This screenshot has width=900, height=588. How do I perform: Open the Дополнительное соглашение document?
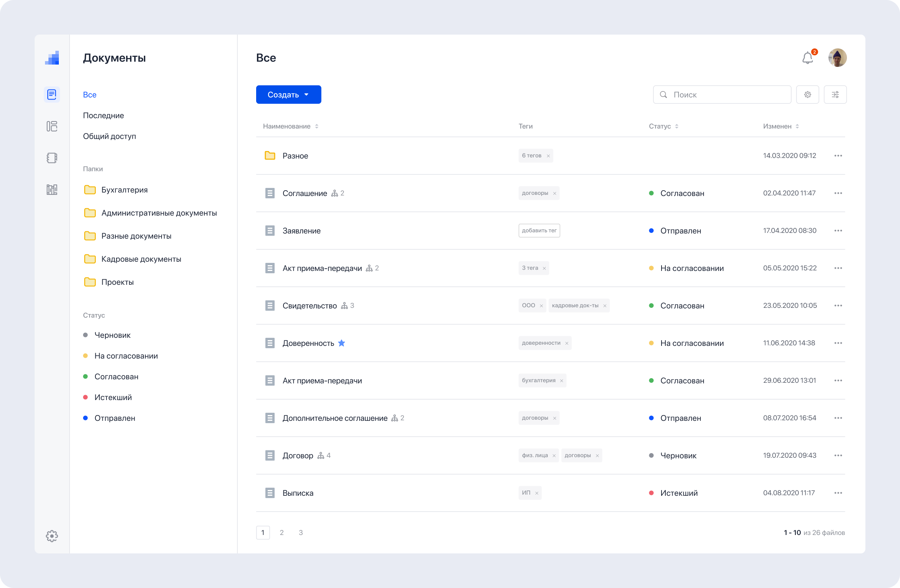tap(335, 418)
